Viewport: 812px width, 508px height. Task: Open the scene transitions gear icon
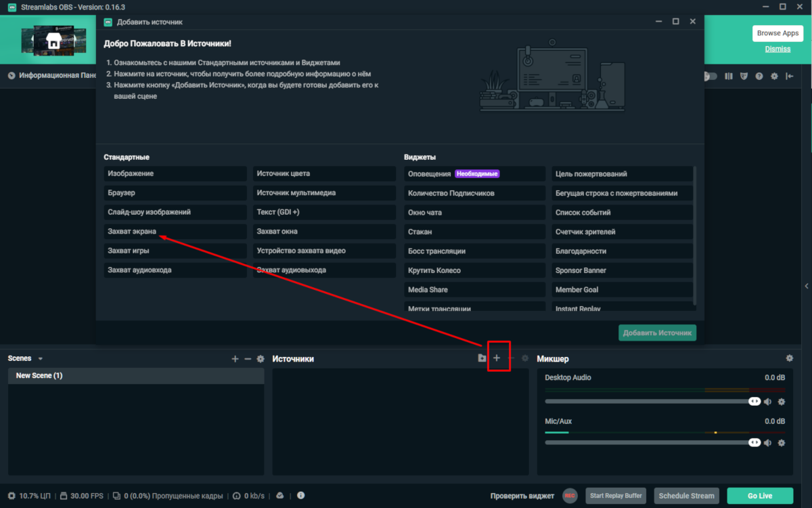[261, 359]
